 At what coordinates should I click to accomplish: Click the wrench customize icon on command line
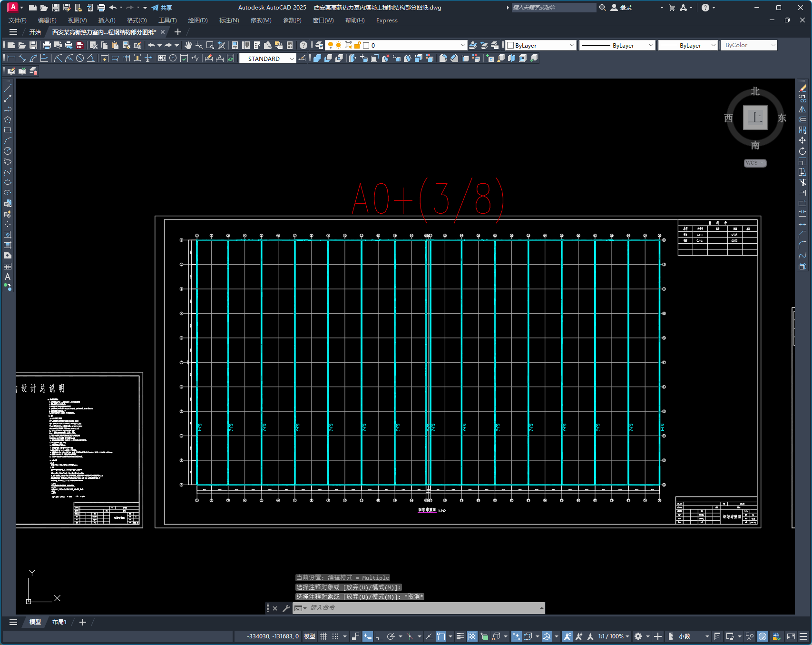click(x=286, y=608)
